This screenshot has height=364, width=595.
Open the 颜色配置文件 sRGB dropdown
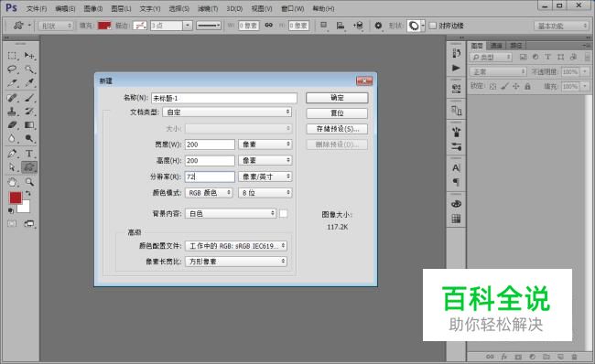click(235, 246)
